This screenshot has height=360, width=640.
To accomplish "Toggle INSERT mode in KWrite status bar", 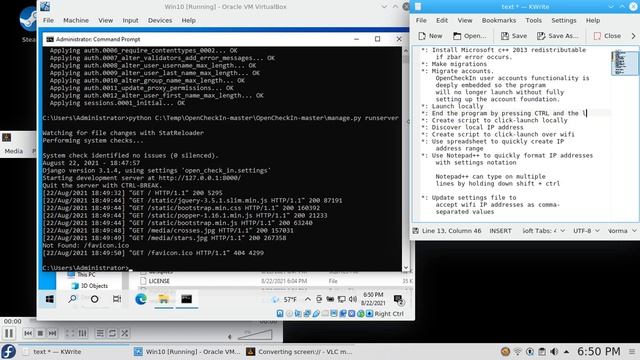I will tap(500, 231).
